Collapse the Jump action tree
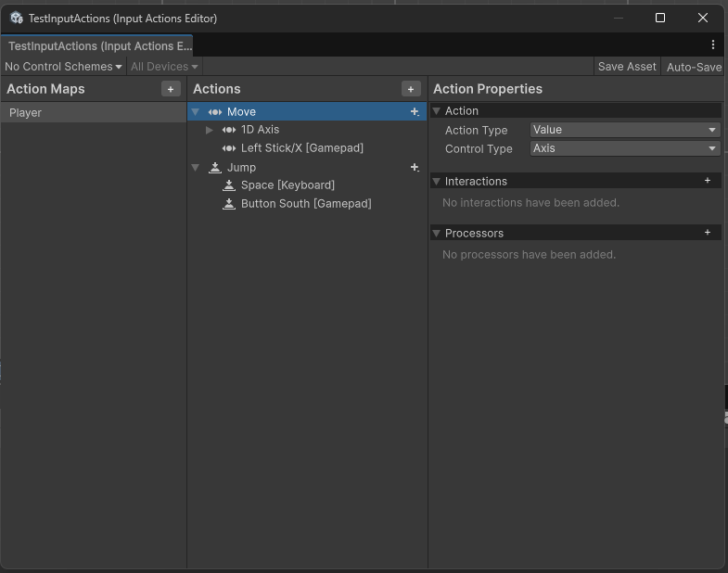728x573 pixels. click(195, 167)
